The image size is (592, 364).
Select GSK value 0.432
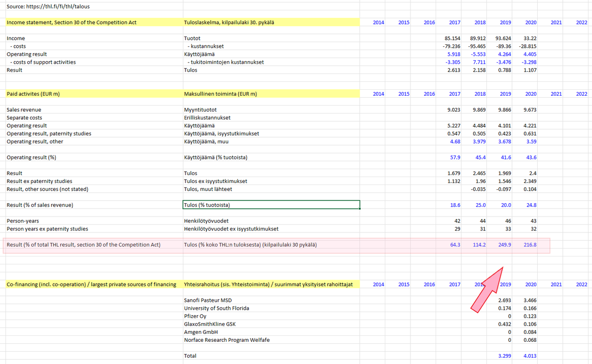point(504,324)
